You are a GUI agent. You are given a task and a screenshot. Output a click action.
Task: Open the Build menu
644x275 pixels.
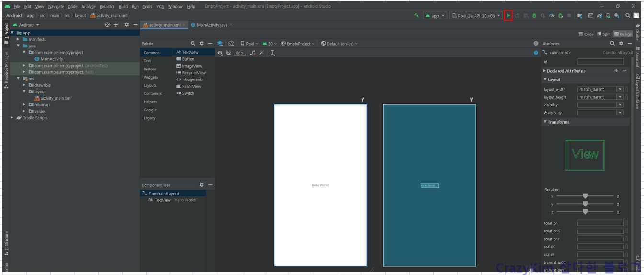click(x=123, y=7)
